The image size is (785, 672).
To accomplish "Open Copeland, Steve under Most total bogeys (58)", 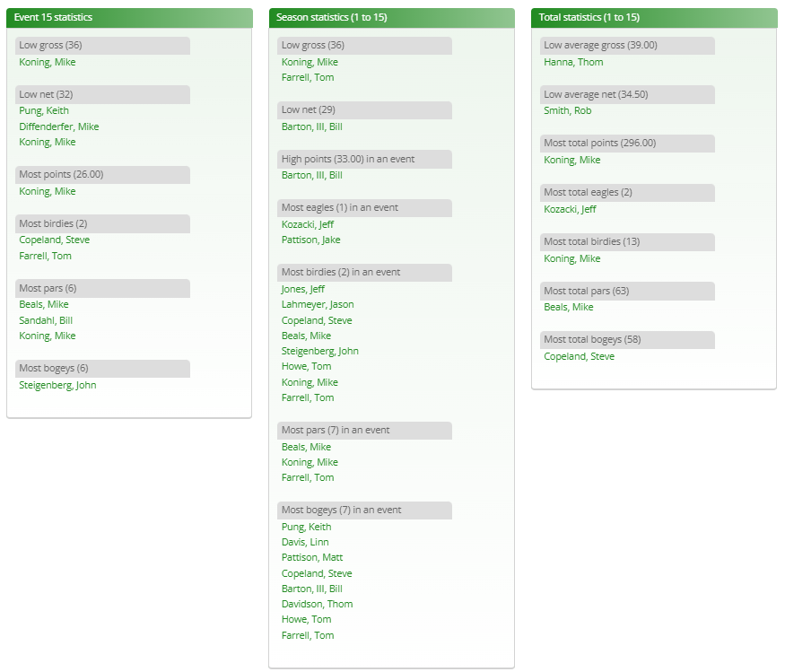I will (579, 356).
